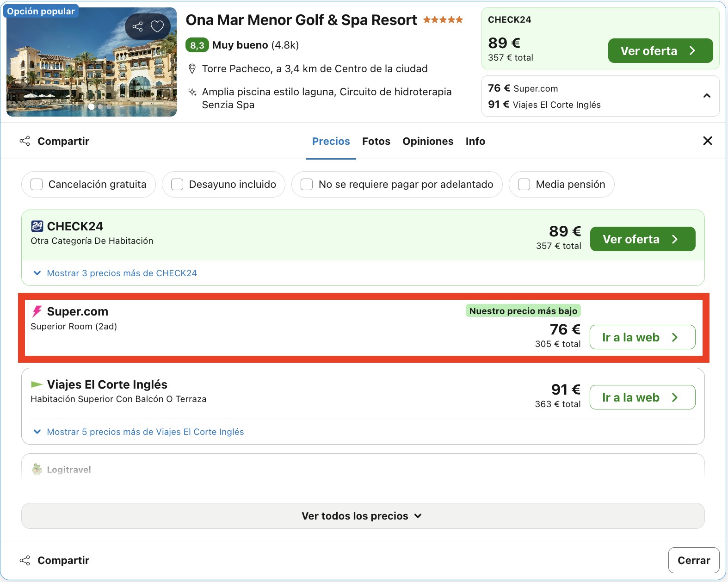Close the prices panel with the X

pyautogui.click(x=708, y=141)
